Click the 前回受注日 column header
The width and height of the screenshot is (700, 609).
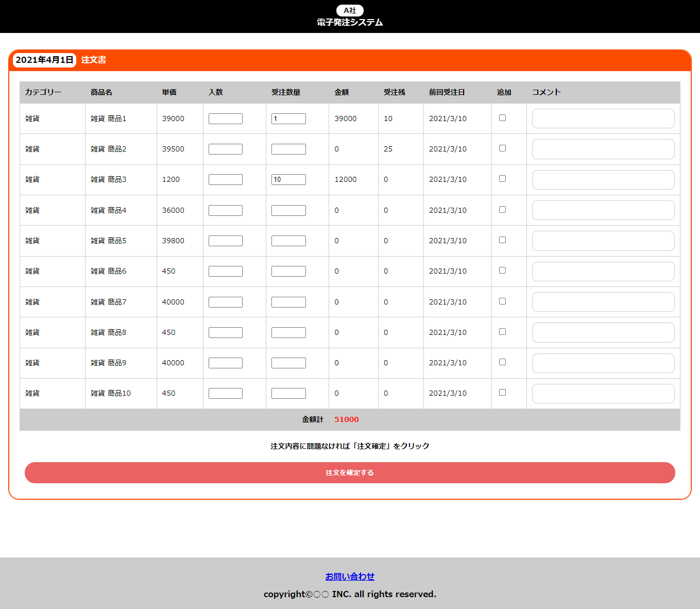pos(447,92)
